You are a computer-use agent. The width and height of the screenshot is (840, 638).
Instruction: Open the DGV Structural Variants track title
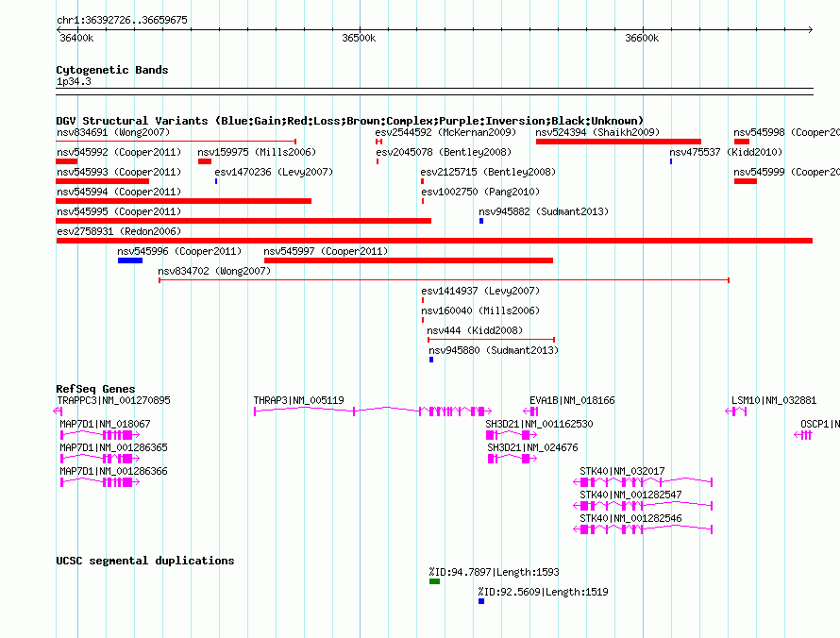coord(349,121)
